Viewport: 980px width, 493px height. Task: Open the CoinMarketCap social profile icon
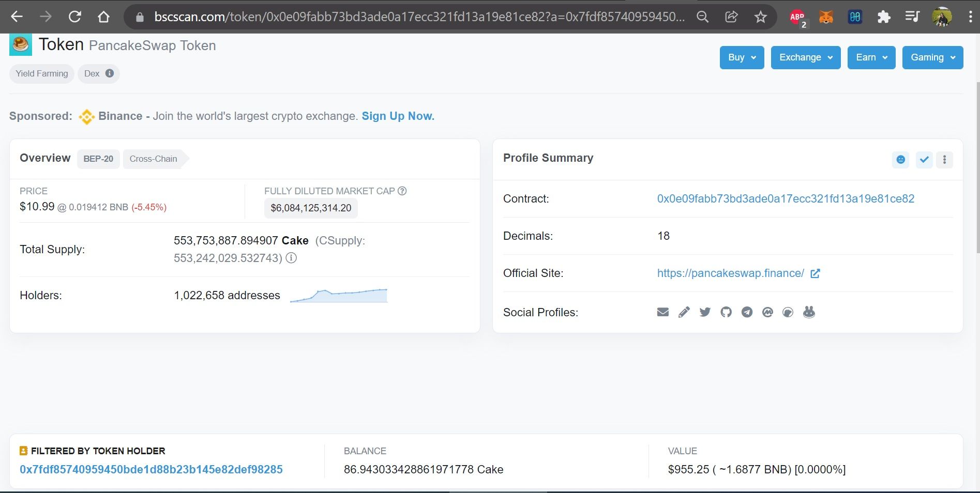(x=767, y=312)
